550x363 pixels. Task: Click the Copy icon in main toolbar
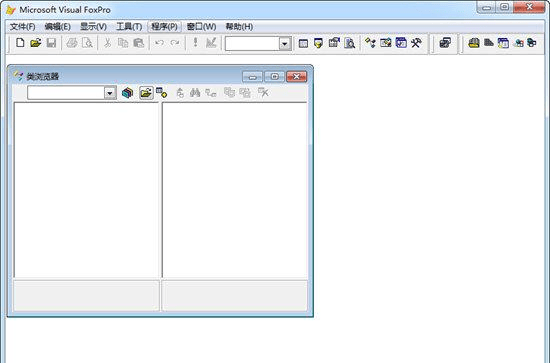(x=123, y=43)
